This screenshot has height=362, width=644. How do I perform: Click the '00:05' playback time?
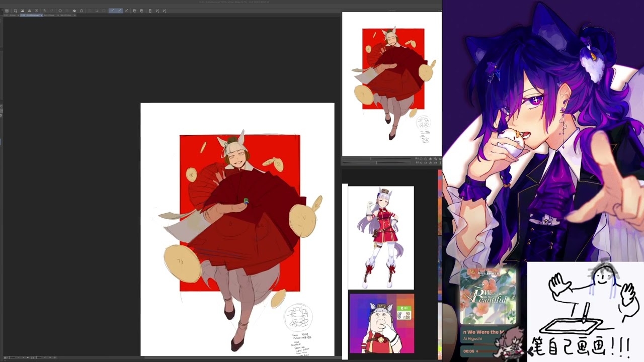pyautogui.click(x=469, y=351)
